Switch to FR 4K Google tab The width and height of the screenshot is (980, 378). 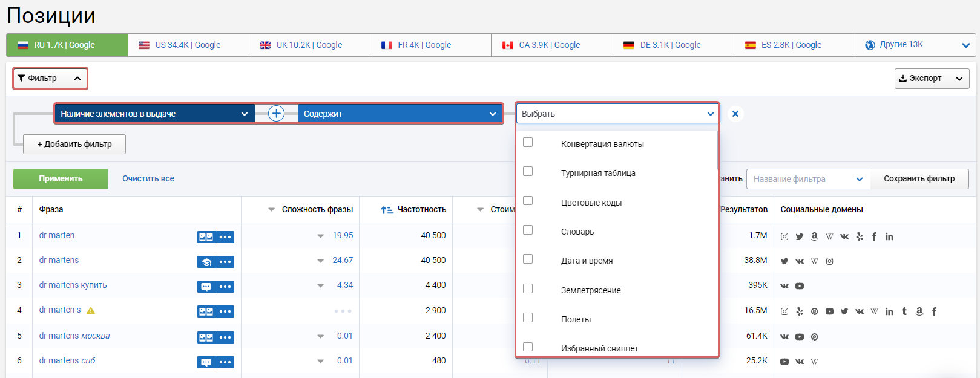430,45
